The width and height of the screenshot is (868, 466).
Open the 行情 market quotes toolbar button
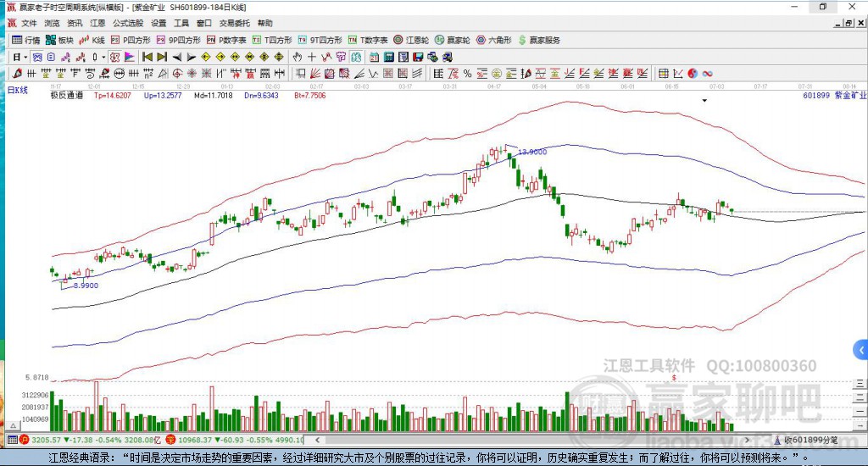tap(26, 40)
